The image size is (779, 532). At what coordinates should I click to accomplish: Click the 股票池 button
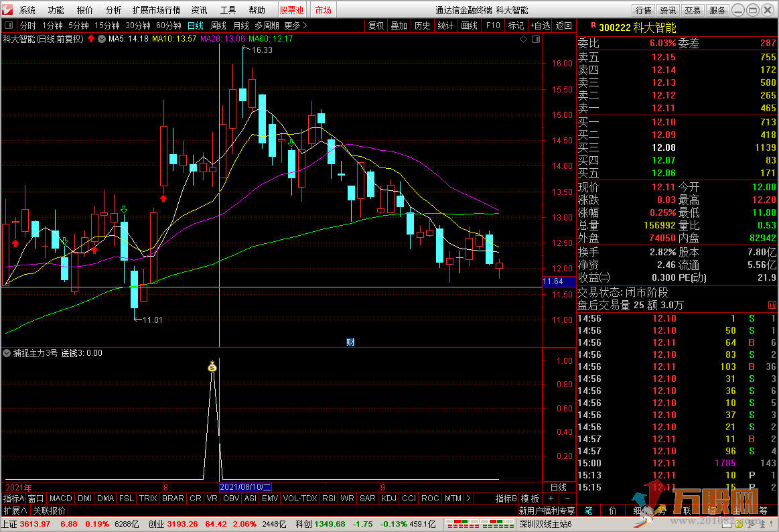tap(291, 10)
